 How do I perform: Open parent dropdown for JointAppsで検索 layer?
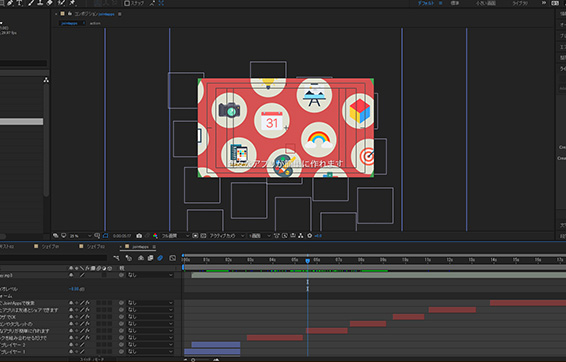click(x=150, y=303)
